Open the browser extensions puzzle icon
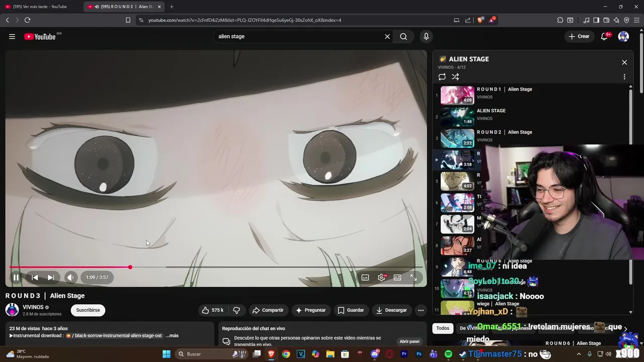This screenshot has width=644, height=362. [x=560, y=20]
